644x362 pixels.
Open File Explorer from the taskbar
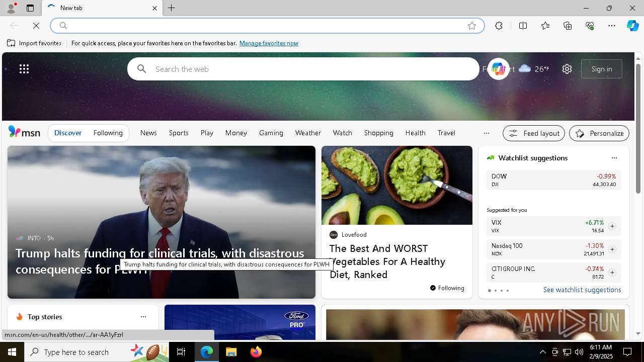coord(231,352)
